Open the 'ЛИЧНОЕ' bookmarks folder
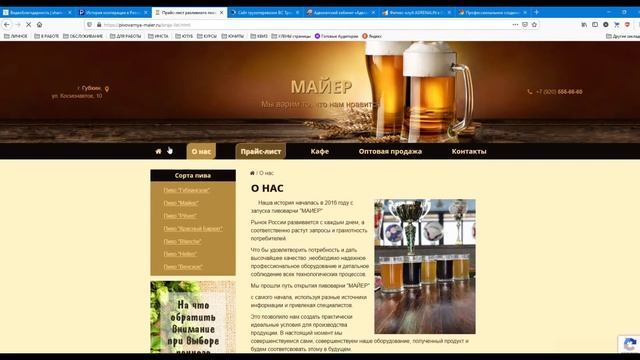640x360 pixels. coord(16,36)
